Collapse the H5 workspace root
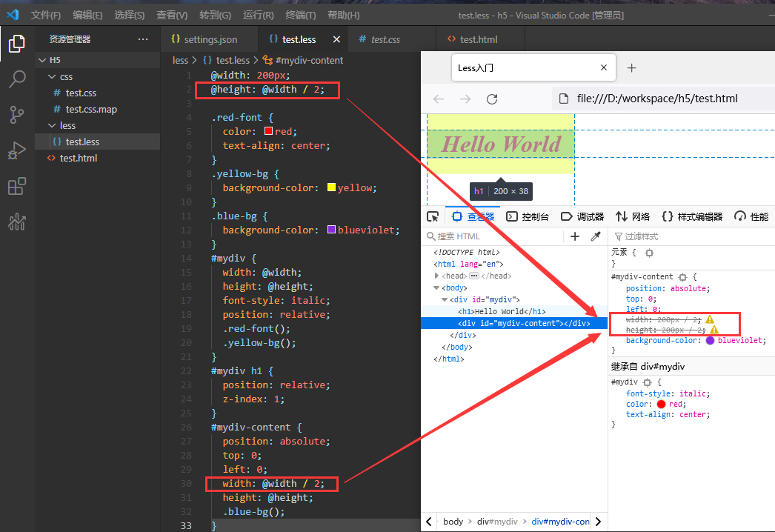Viewport: 775px width, 532px height. click(42, 60)
